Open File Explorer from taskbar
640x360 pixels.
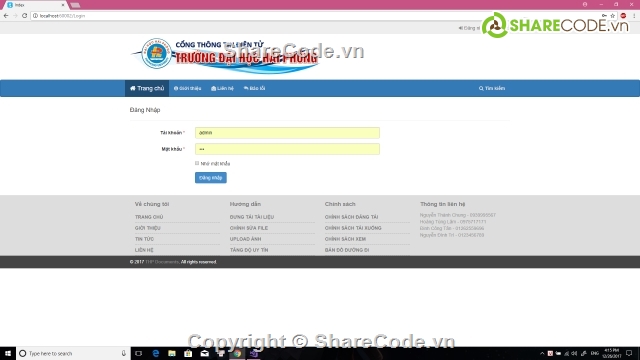(172, 353)
